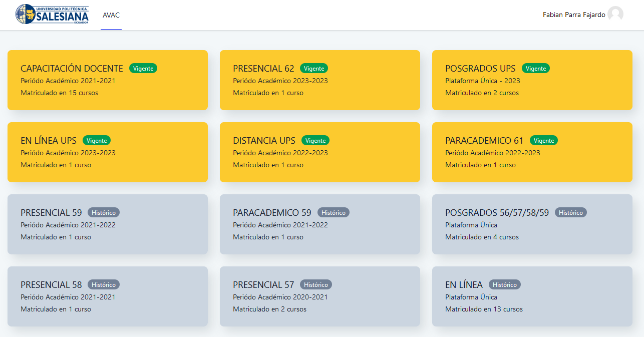The height and width of the screenshot is (337, 644).
Task: Click 'Matriculado en 1 curso' under PRESENCIAL 58
Action: [x=56, y=309]
